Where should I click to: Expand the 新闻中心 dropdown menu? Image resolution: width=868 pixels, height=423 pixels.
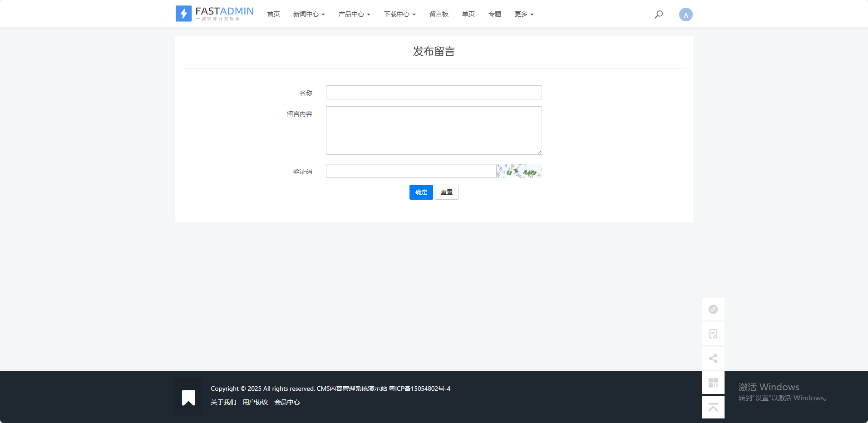point(309,15)
